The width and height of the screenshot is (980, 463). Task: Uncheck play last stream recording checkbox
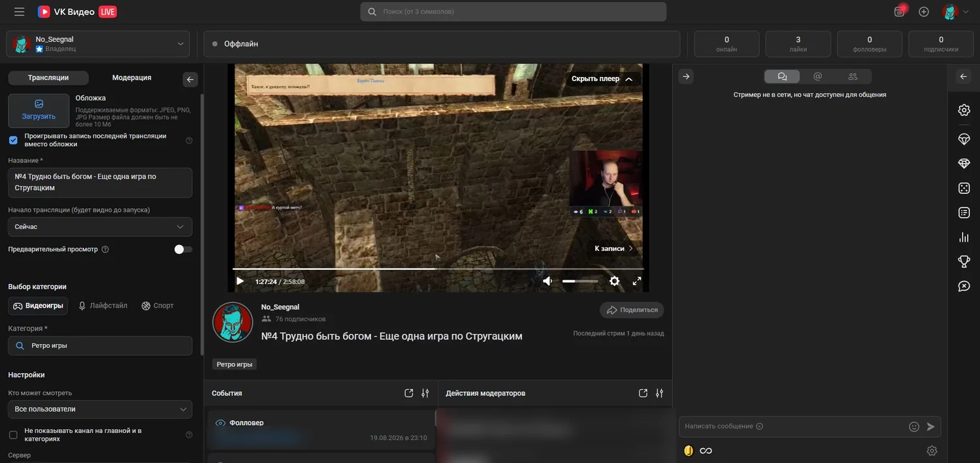pos(13,140)
